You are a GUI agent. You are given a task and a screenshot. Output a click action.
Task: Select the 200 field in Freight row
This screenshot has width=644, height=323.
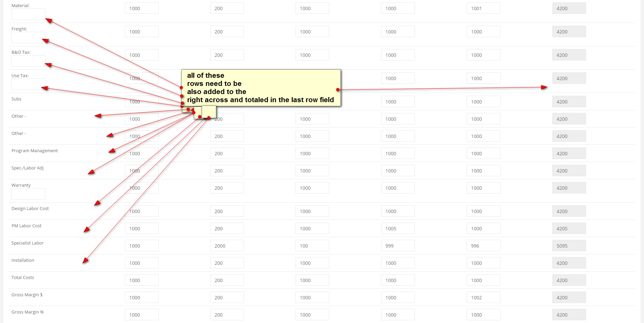click(x=227, y=32)
